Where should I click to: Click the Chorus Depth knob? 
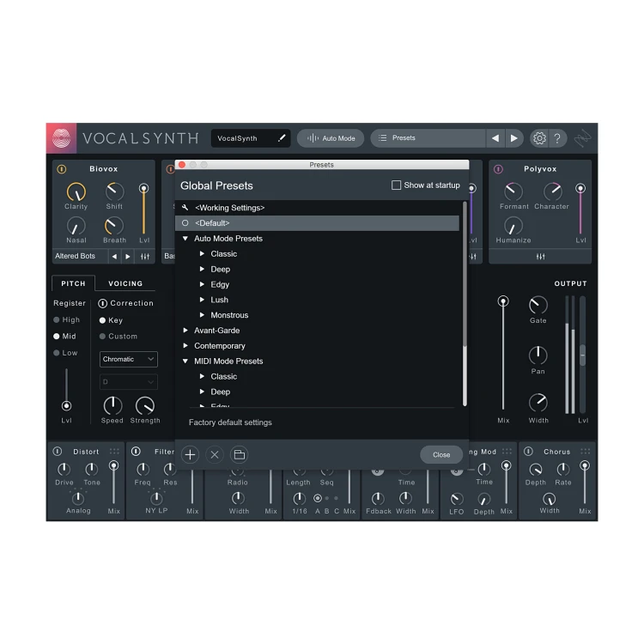[536, 469]
